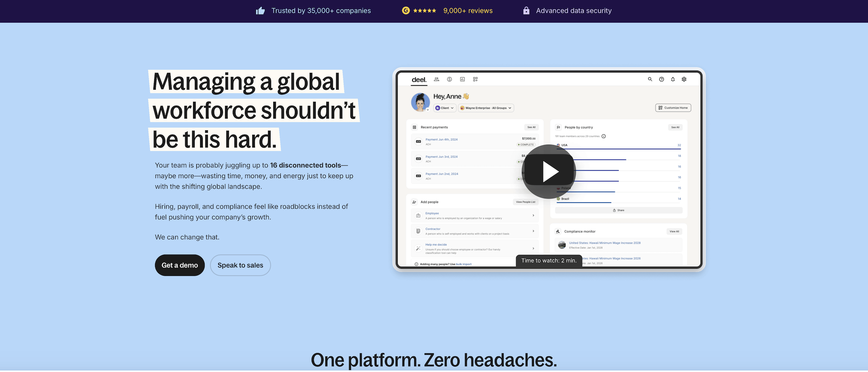Click the People icon in Deel navbar
868x372 pixels.
tap(436, 79)
